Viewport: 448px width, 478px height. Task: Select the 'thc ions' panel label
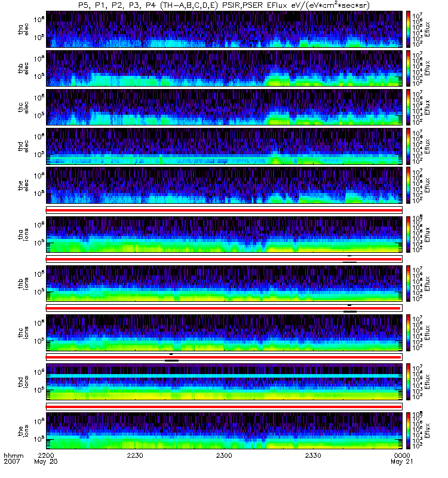23,333
